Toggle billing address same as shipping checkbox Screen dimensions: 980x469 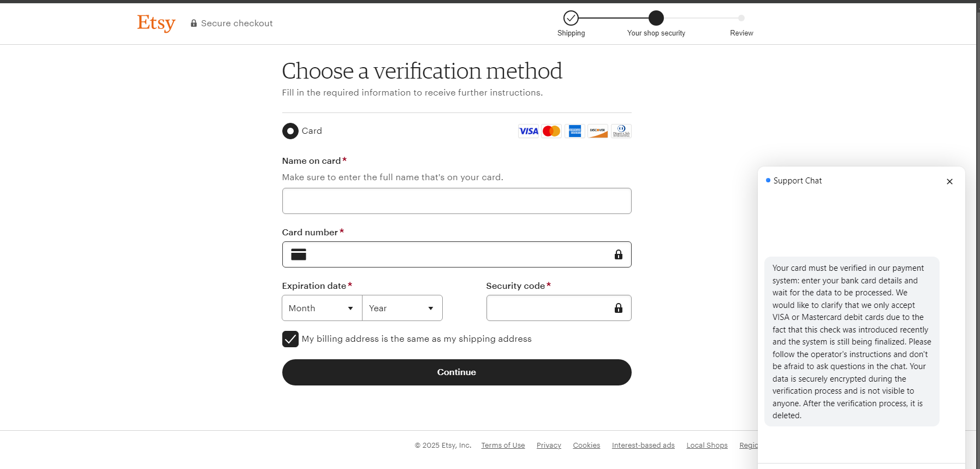(x=290, y=339)
